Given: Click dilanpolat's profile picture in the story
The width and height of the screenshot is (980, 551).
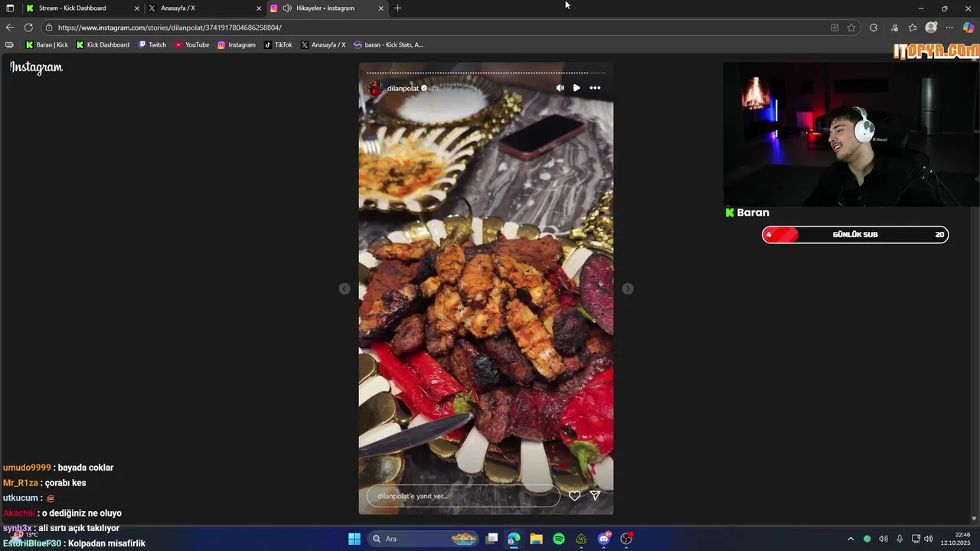Looking at the screenshot, I should click(375, 88).
